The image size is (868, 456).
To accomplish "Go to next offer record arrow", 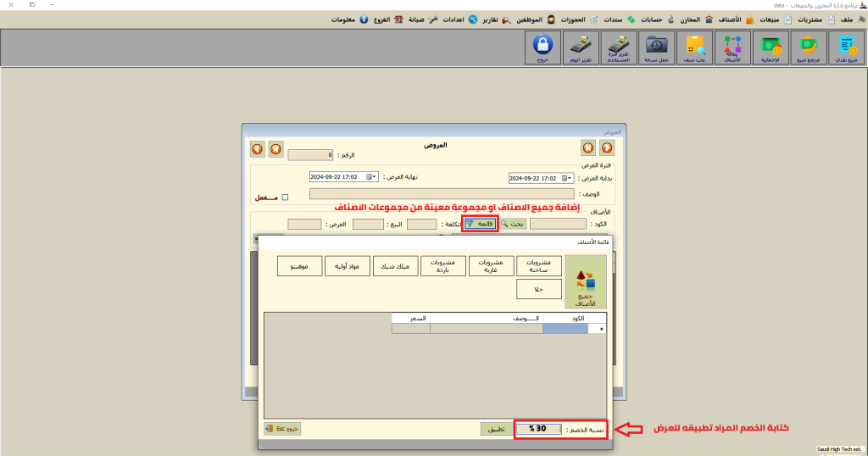I will pyautogui.click(x=607, y=147).
